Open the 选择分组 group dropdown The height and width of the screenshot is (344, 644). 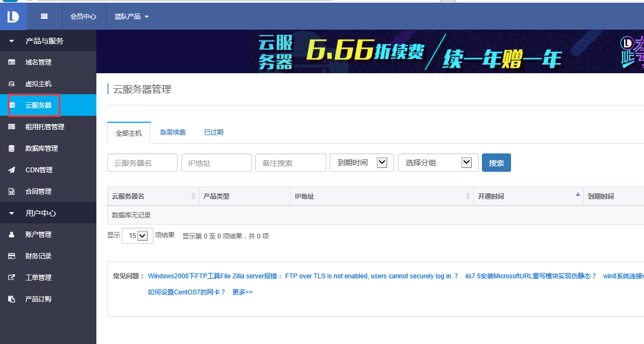pyautogui.click(x=438, y=162)
